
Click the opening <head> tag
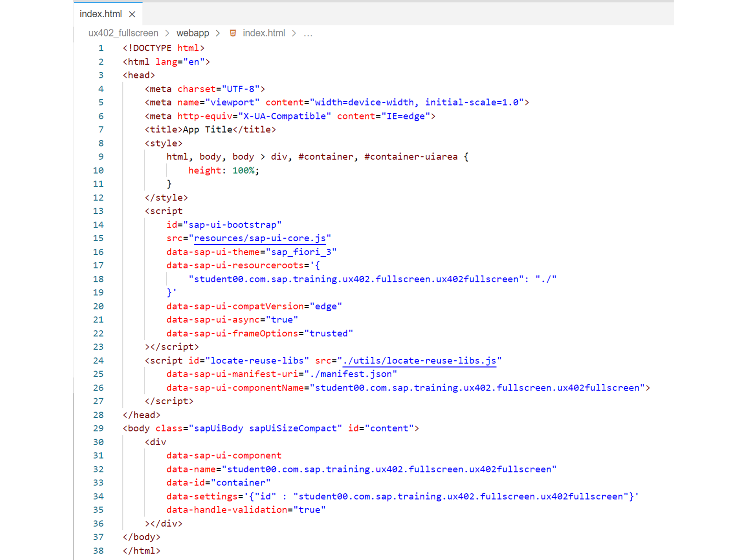[139, 75]
